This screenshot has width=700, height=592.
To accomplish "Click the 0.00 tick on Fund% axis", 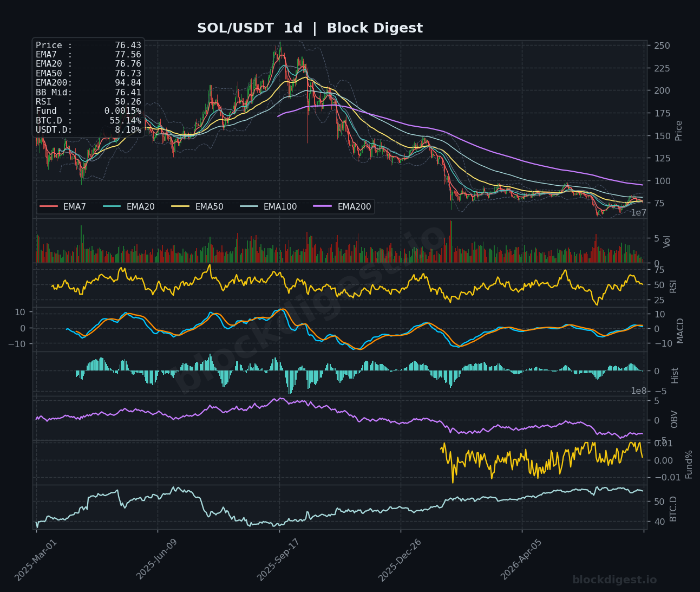I will click(x=664, y=460).
